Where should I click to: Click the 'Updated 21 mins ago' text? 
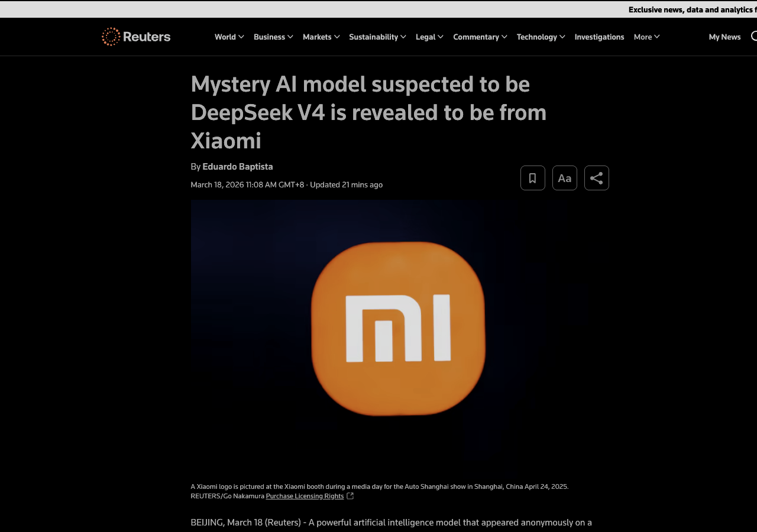tap(346, 184)
